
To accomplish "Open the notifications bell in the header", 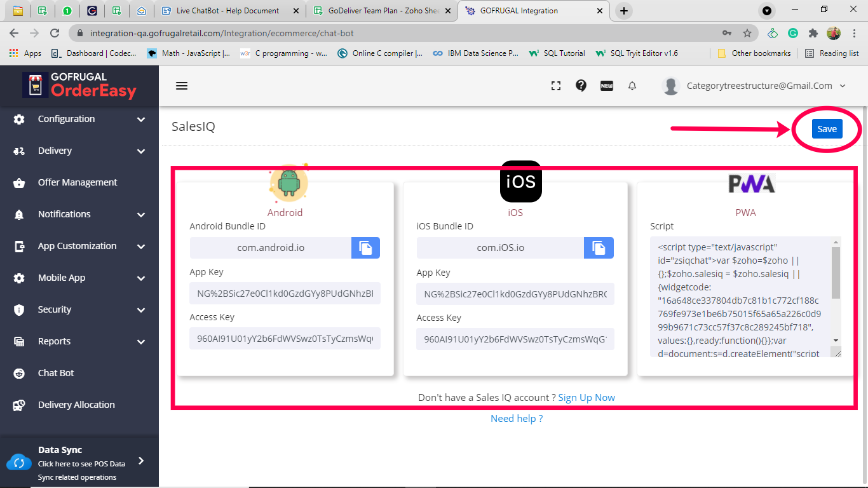I will click(632, 86).
